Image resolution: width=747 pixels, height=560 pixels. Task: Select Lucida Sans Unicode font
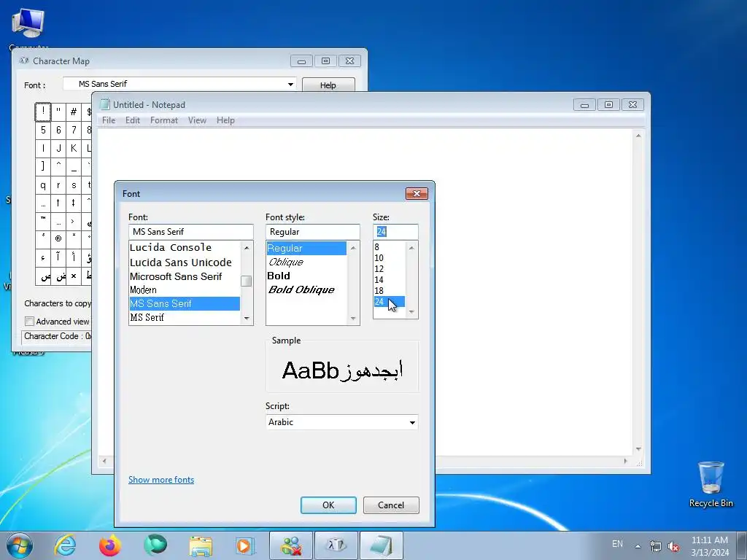[185, 262]
